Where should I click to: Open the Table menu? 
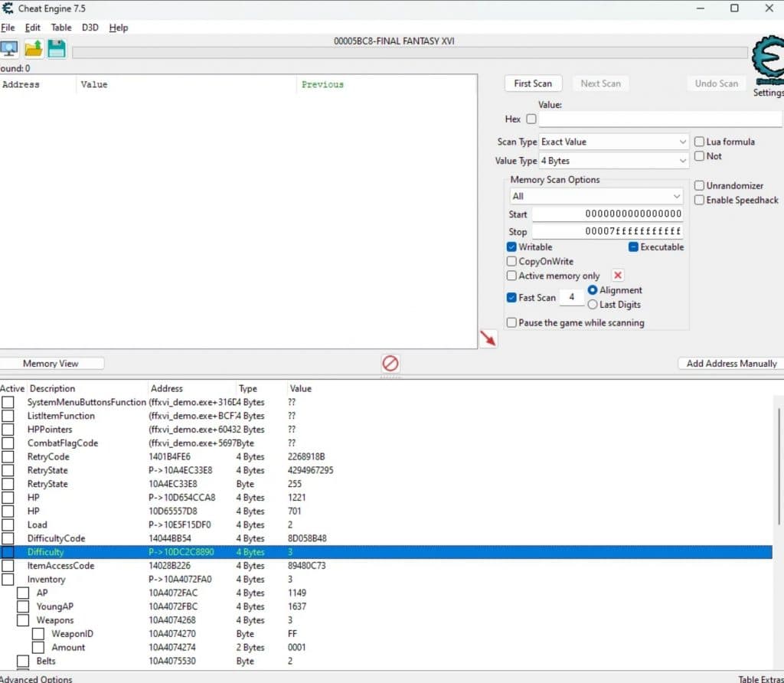tap(61, 28)
